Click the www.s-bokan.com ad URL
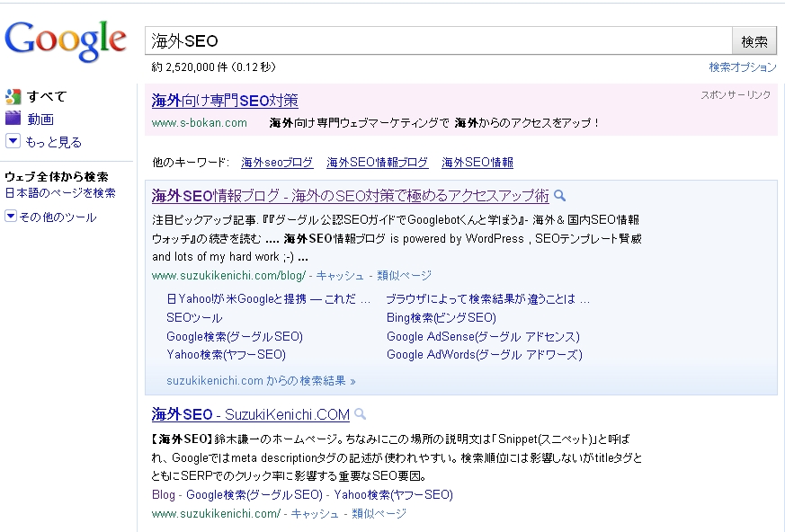 pos(200,122)
